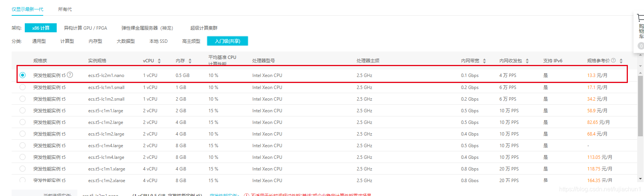Sort table by 内网带宽 column arrows
644x196 pixels.
484,61
